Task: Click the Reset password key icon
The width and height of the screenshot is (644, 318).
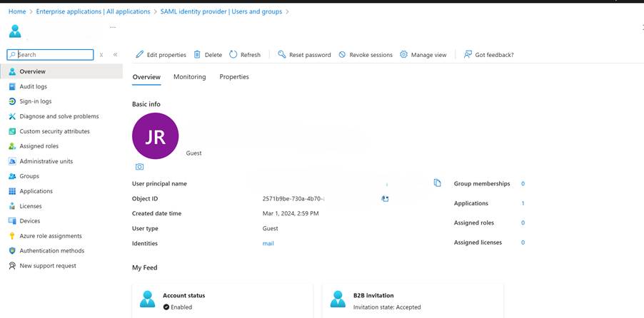Action: click(x=282, y=54)
